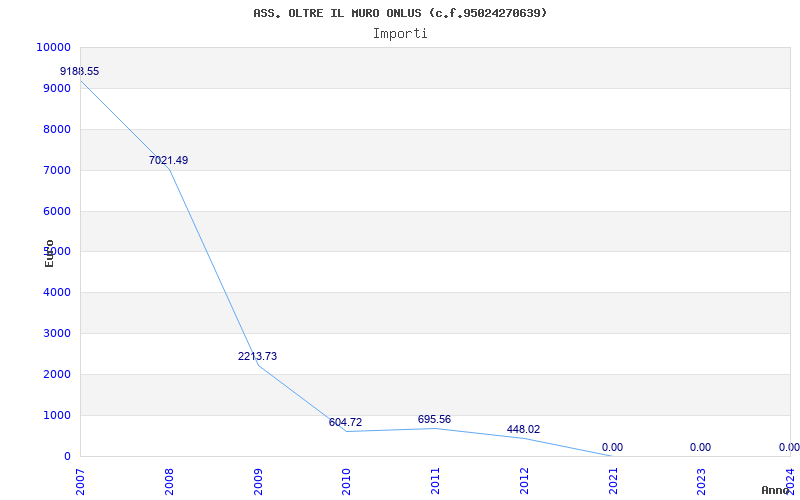Click the 1000 y-axis tick label

point(56,415)
